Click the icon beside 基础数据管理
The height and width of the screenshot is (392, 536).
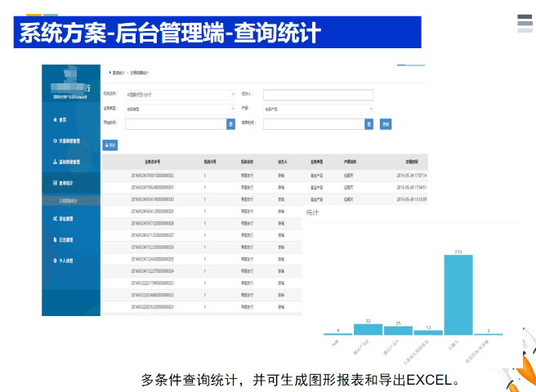click(x=55, y=162)
